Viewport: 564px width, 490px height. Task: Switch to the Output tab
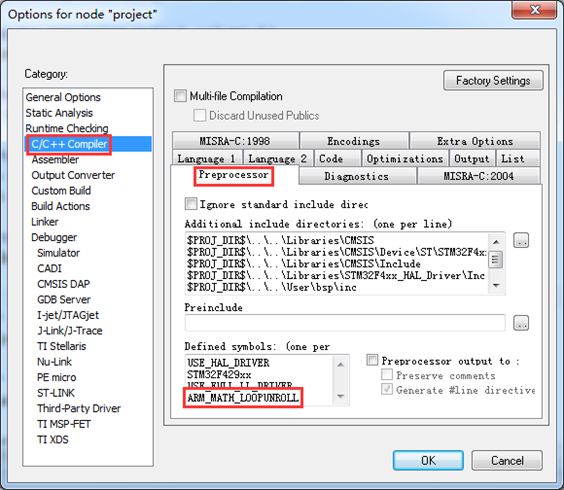point(472,159)
